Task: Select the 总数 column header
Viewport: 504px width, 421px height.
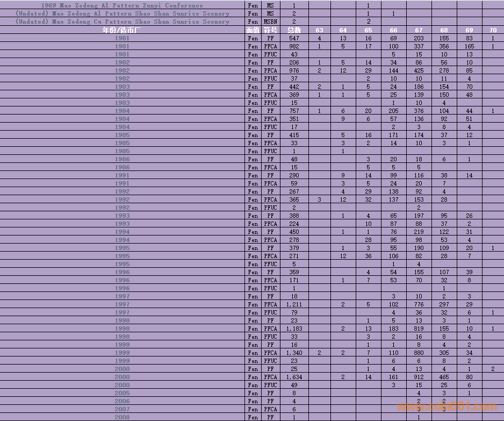Action: [294, 30]
